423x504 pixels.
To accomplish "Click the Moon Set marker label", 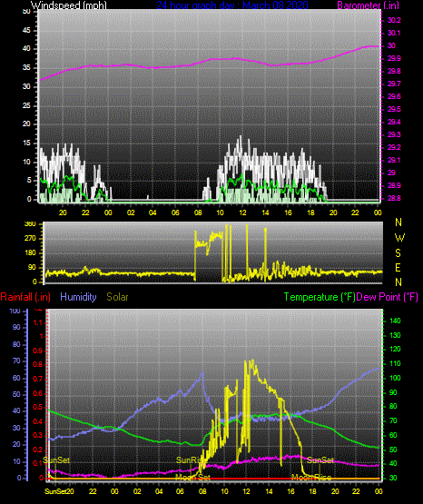I will tap(192, 478).
